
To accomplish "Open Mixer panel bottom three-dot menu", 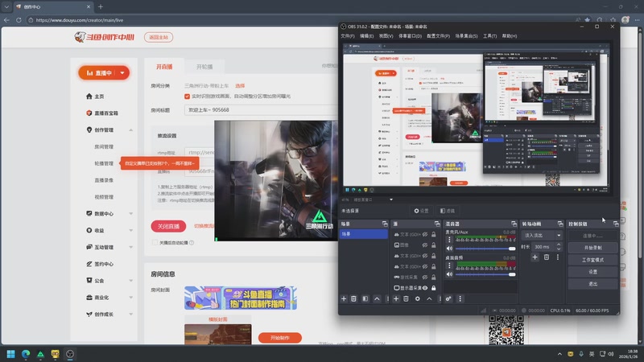I will click(460, 298).
